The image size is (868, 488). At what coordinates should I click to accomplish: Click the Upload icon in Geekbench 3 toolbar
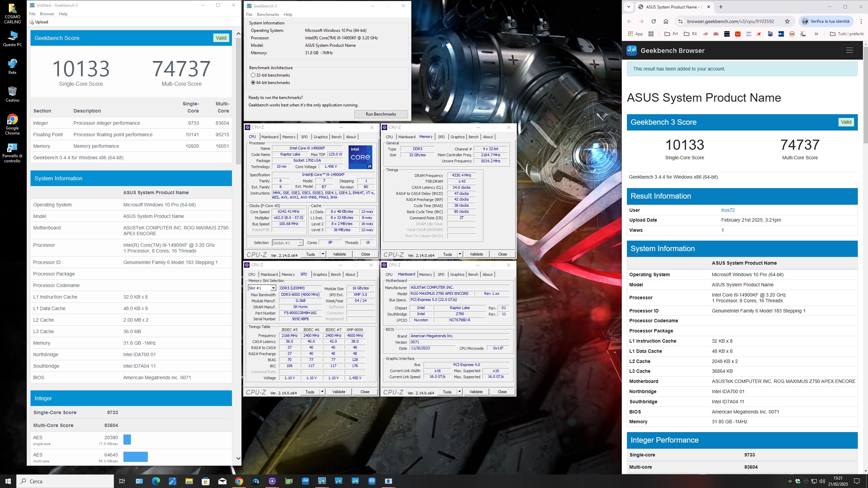tap(32, 22)
